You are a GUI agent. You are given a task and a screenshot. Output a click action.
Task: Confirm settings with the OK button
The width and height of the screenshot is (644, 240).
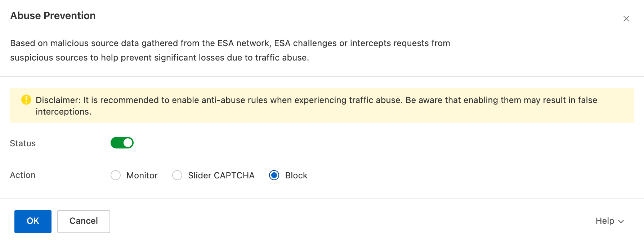33,221
